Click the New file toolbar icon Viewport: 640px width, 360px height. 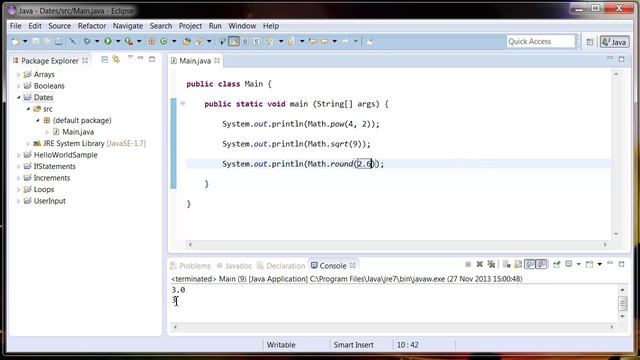tap(16, 42)
